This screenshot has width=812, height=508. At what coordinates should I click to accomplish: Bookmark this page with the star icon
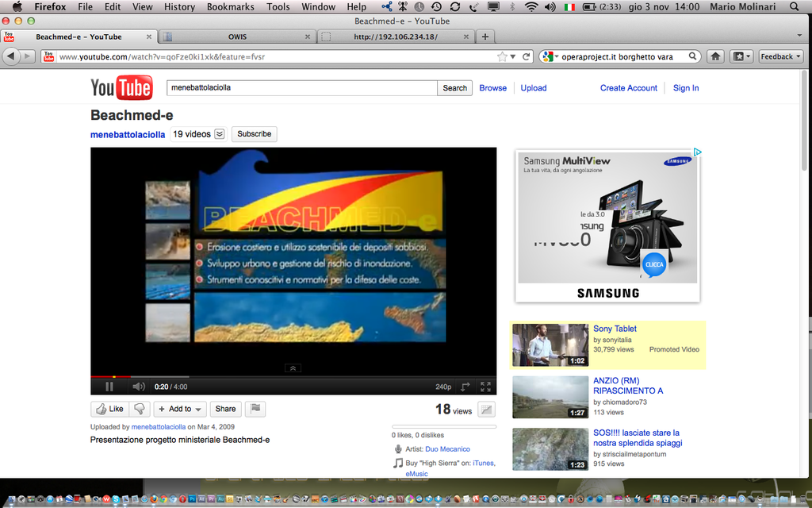pos(502,56)
